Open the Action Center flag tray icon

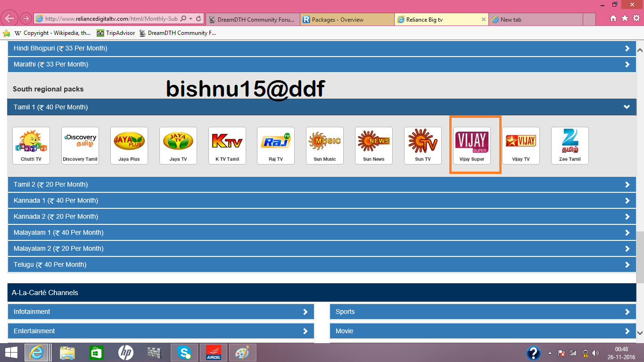pyautogui.click(x=561, y=353)
